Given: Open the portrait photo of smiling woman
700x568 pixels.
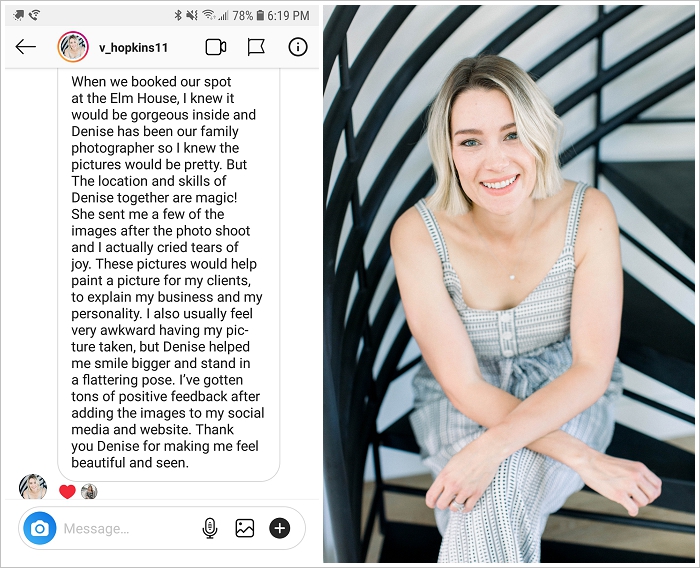Looking at the screenshot, I should 508,284.
